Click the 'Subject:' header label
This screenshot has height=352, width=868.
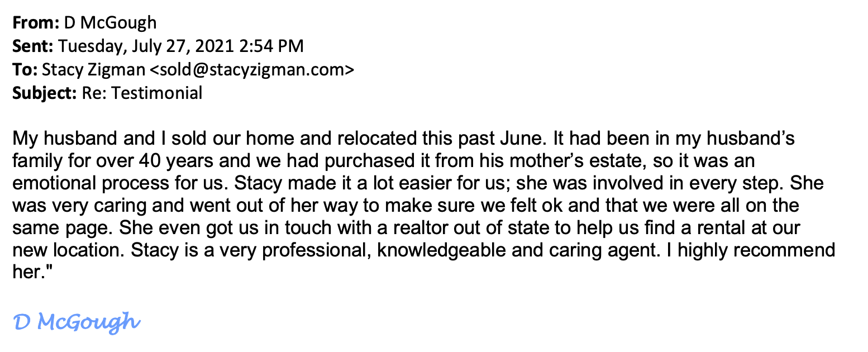(x=45, y=93)
